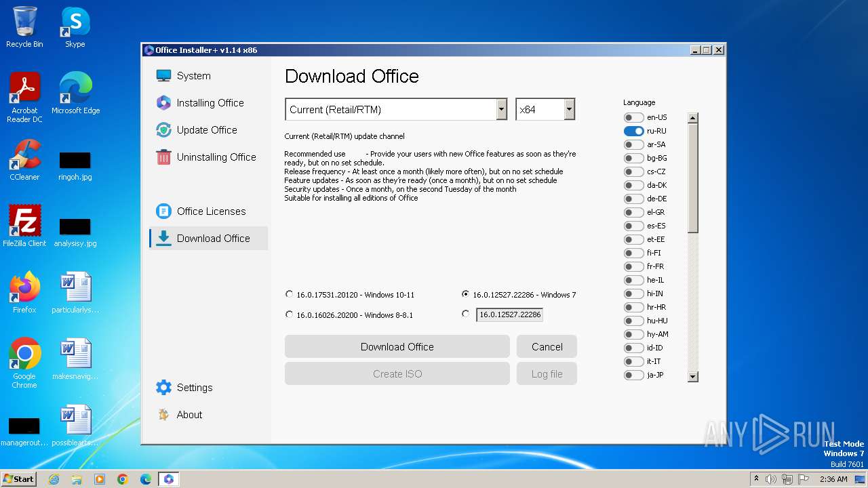Click Chrome icon in taskbar
The image size is (868, 488).
(123, 479)
